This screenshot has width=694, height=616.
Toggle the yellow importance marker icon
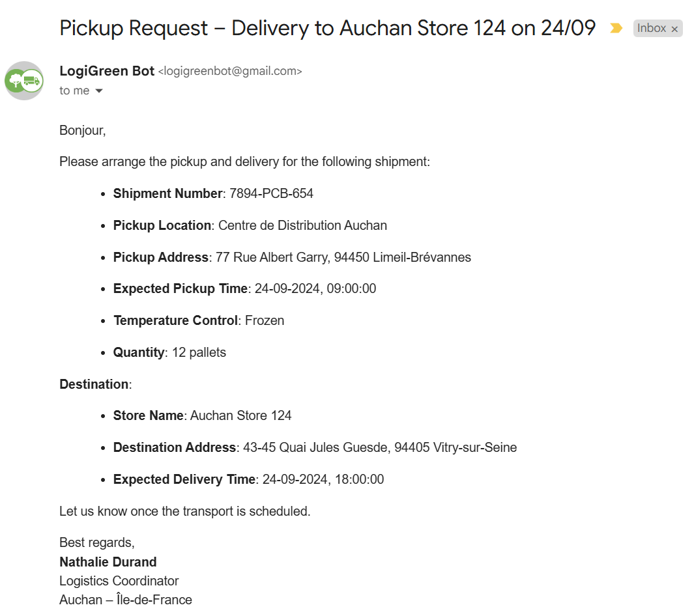616,28
